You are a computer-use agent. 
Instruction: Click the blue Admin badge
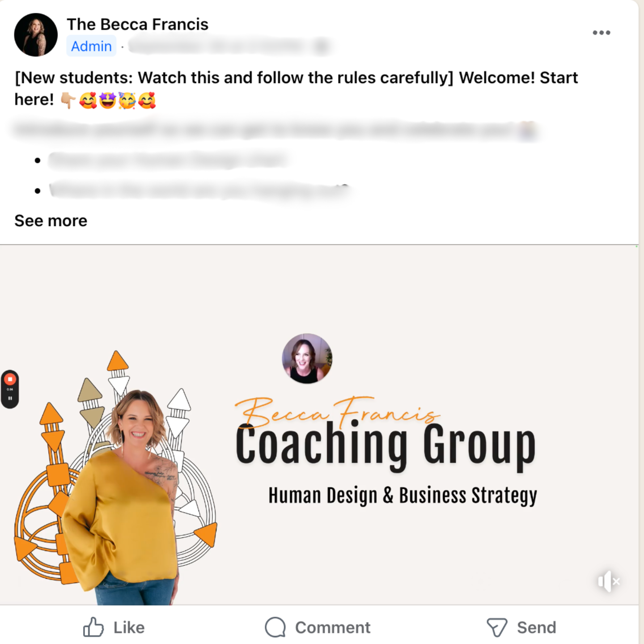(x=91, y=46)
